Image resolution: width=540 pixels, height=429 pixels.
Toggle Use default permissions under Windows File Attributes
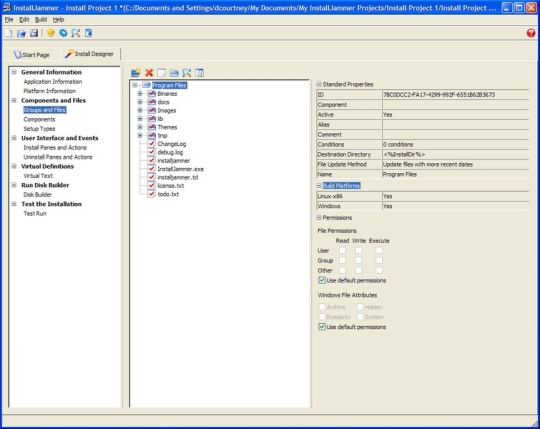[x=322, y=327]
